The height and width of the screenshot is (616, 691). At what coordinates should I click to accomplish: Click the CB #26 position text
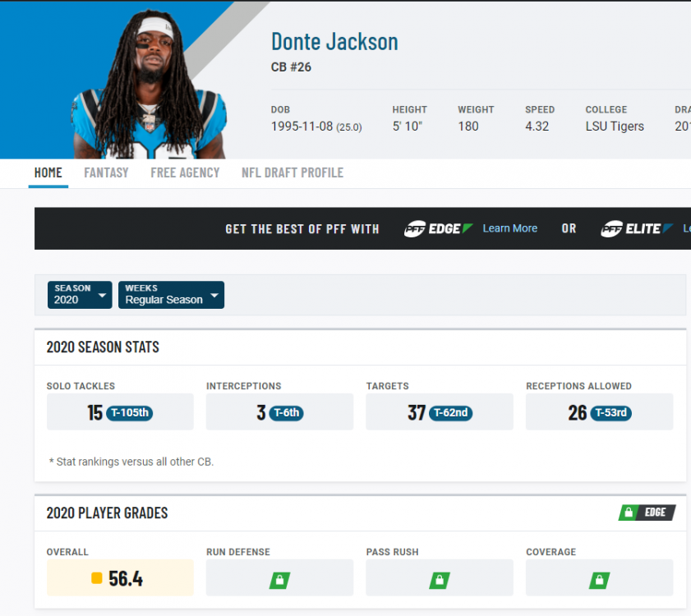click(291, 67)
